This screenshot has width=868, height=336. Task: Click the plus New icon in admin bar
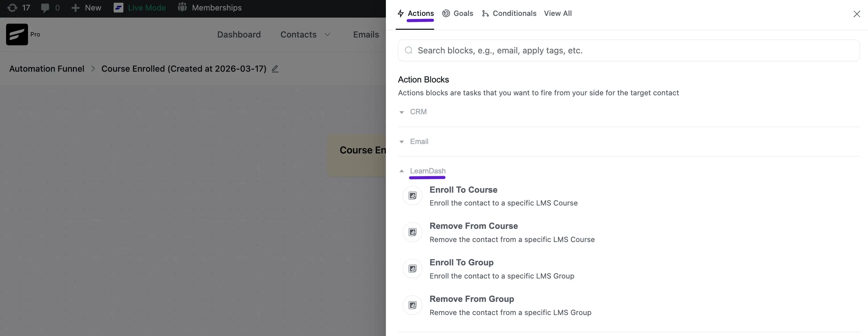click(x=76, y=8)
